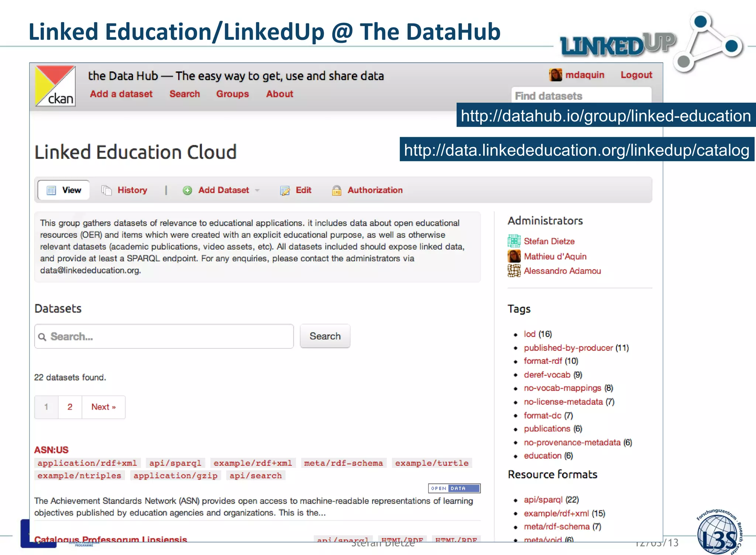Go to page 2 of datasets
The width and height of the screenshot is (756, 555).
pyautogui.click(x=70, y=407)
